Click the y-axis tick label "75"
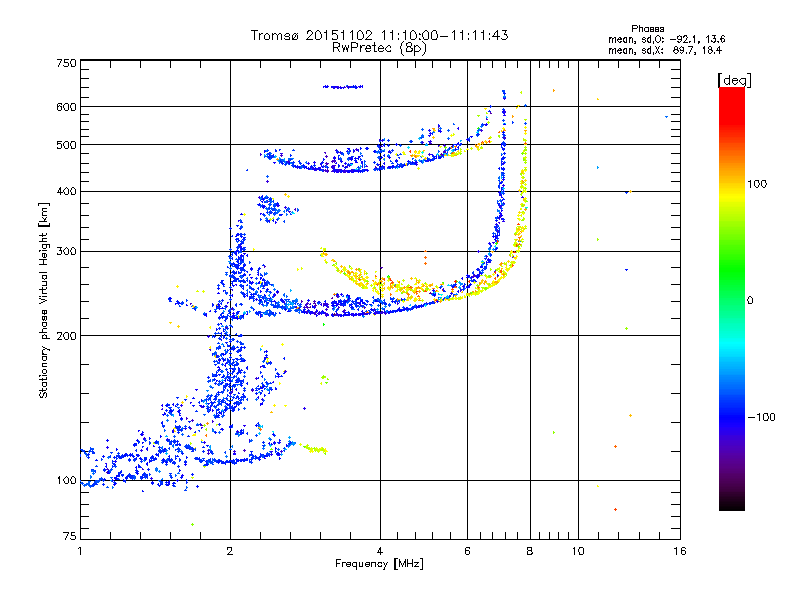Screen dimensions: 800x600 [x=70, y=536]
